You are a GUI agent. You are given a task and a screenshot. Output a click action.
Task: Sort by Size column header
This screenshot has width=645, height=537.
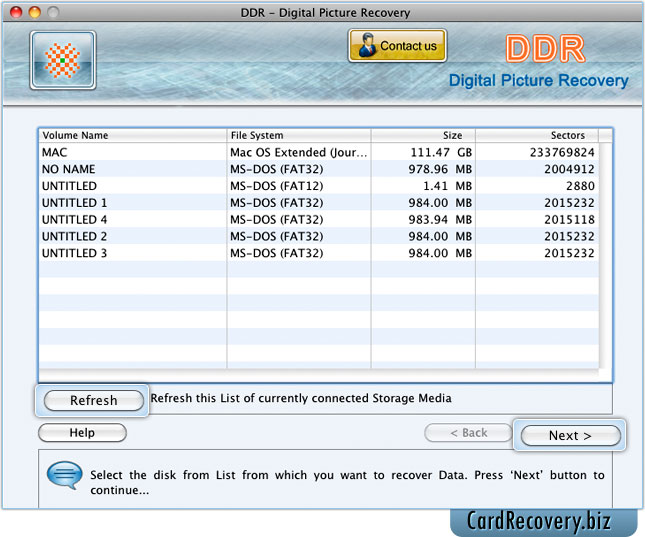click(x=423, y=135)
